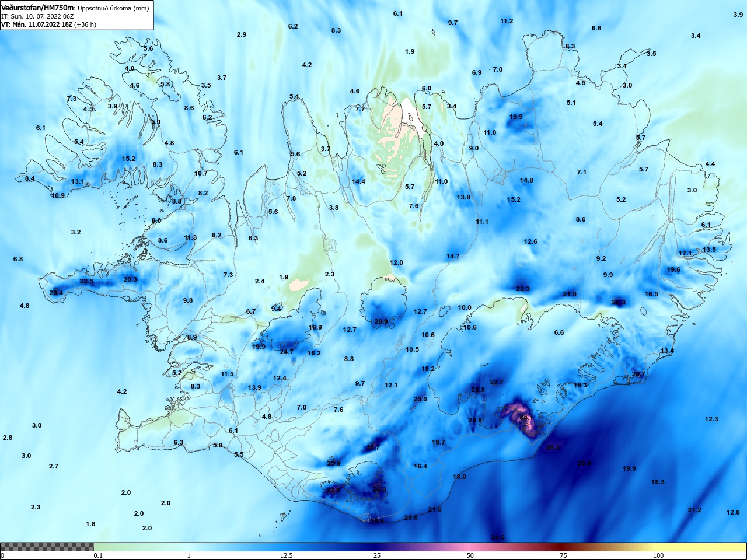Click the 16.4 value

click(420, 466)
